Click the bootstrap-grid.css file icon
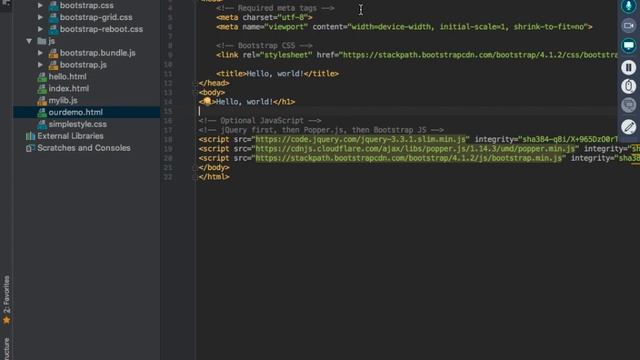 click(x=53, y=18)
